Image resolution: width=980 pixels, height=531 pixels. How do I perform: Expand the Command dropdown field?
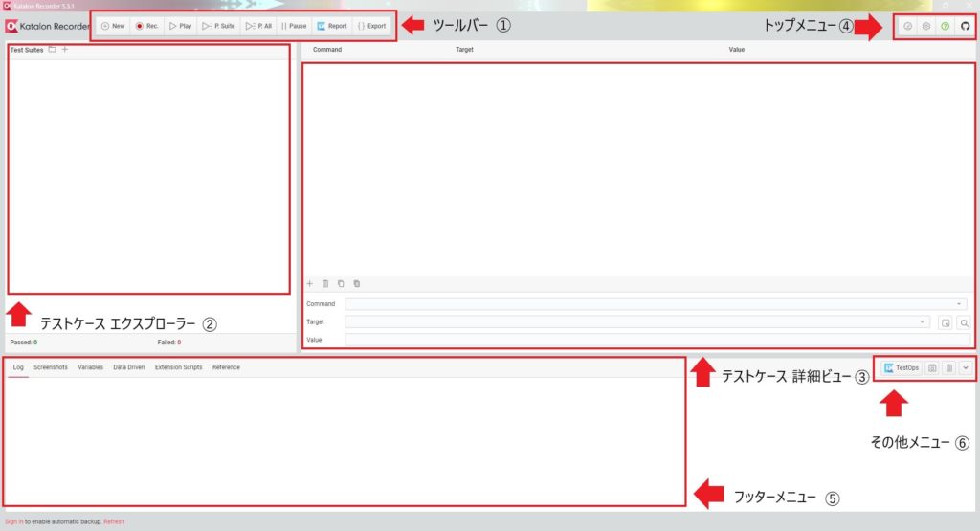click(655, 303)
